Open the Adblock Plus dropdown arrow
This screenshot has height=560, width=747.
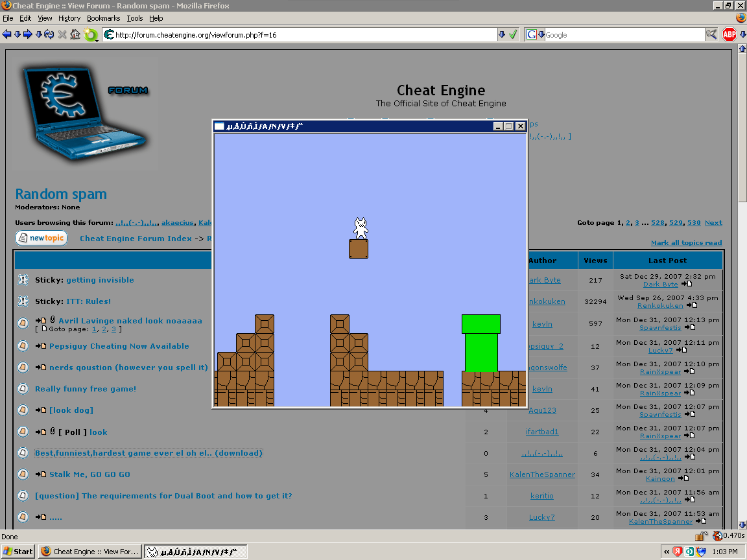742,34
